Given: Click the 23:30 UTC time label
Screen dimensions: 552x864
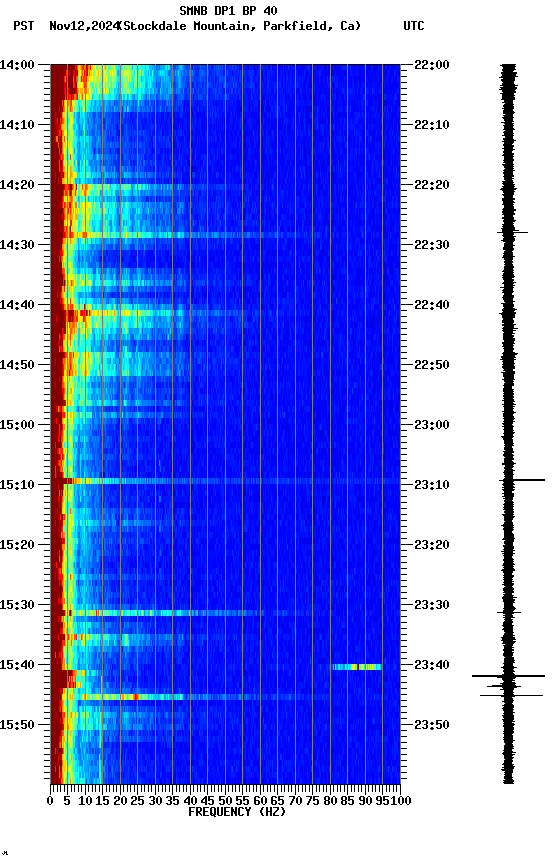Looking at the screenshot, I should click(432, 606).
